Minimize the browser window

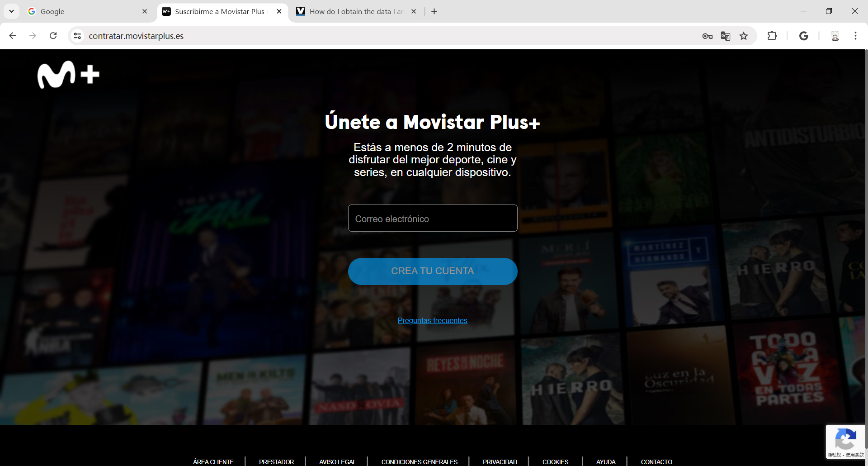pyautogui.click(x=803, y=11)
